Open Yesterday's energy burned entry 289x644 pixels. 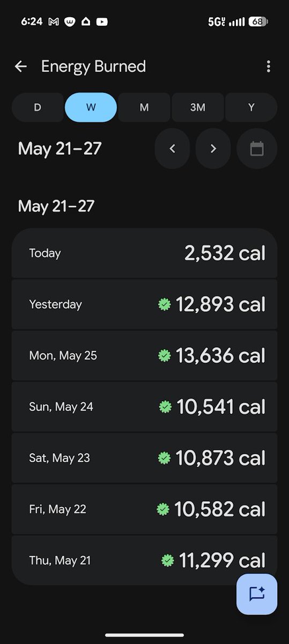[x=144, y=304]
